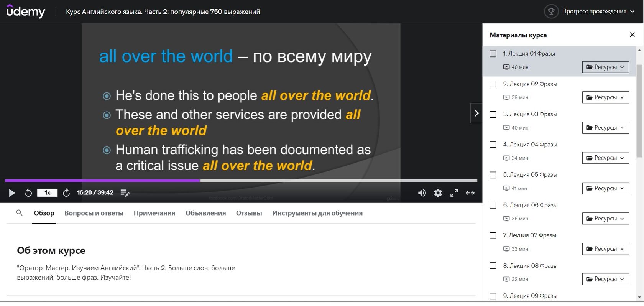The width and height of the screenshot is (644, 306).
Task: Skip forward five seconds in video
Action: 66,193
